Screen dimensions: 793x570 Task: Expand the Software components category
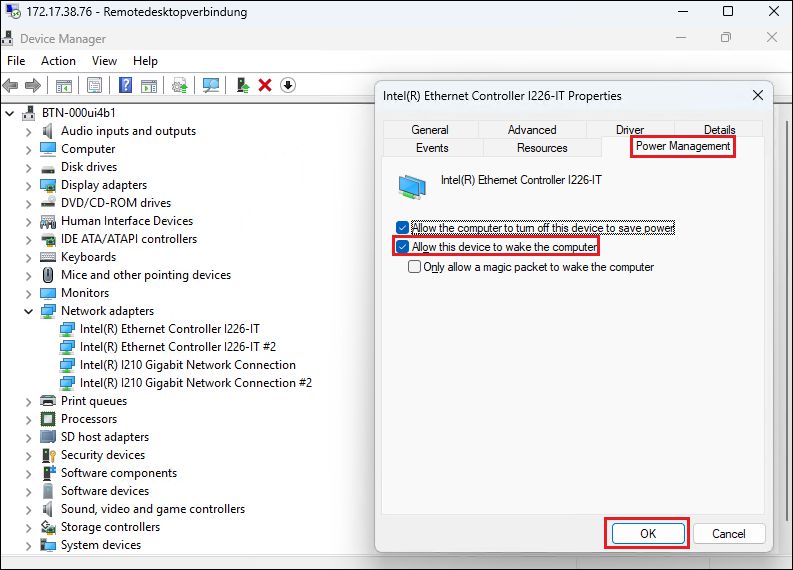tap(29, 473)
